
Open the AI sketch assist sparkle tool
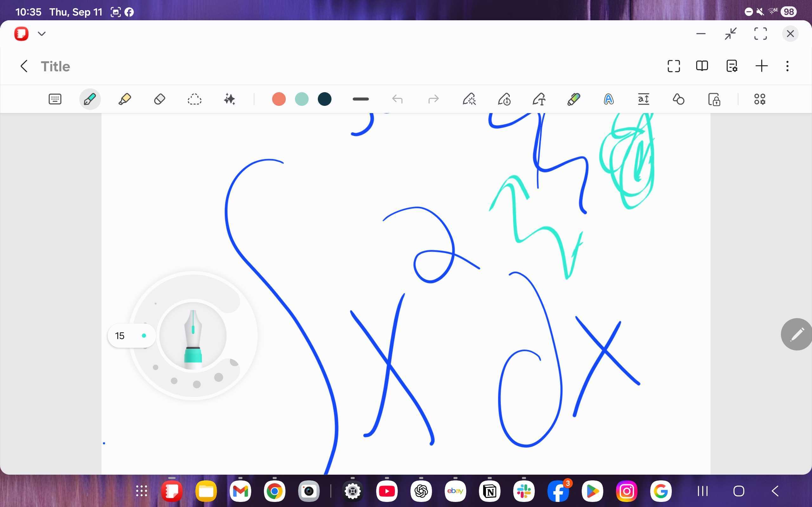[230, 99]
